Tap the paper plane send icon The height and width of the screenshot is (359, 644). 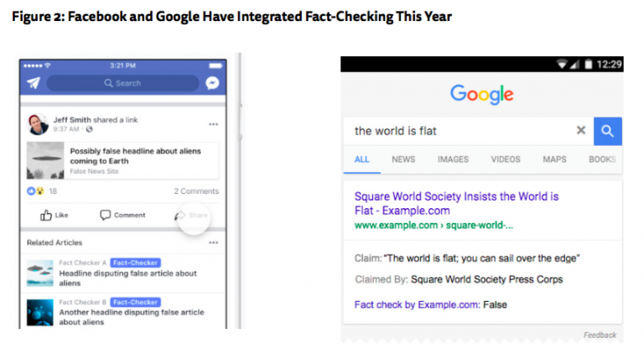point(34,83)
